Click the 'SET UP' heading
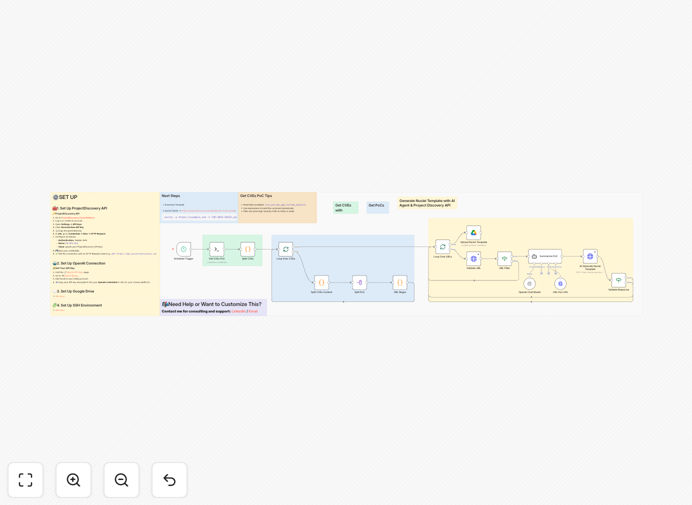This screenshot has width=692, height=505. point(65,197)
